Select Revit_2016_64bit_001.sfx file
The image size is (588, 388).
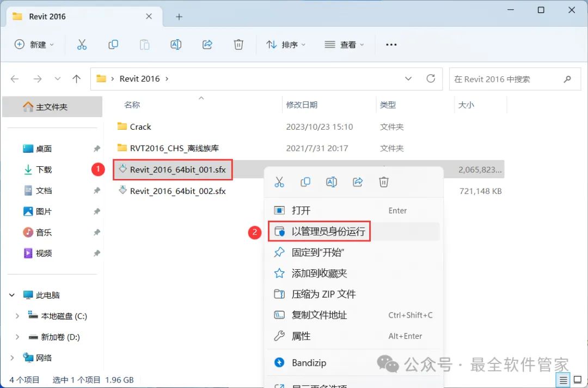coord(177,169)
